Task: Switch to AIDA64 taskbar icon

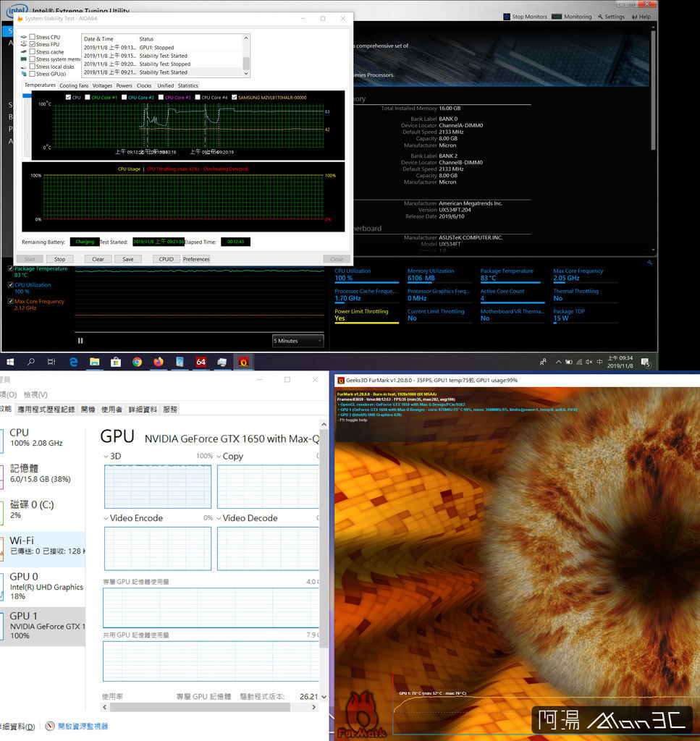Action: (x=201, y=362)
